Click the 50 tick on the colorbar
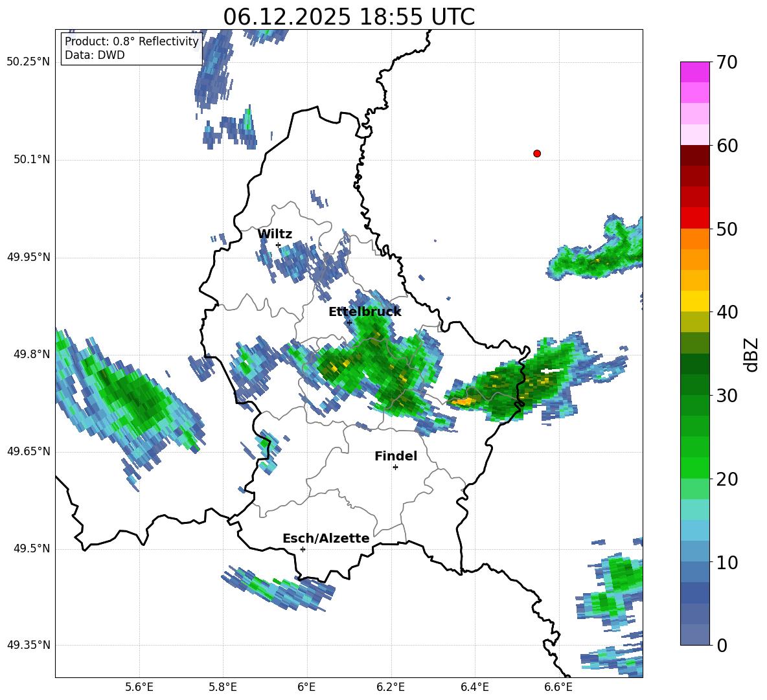This screenshot has height=700, width=767. [x=726, y=229]
